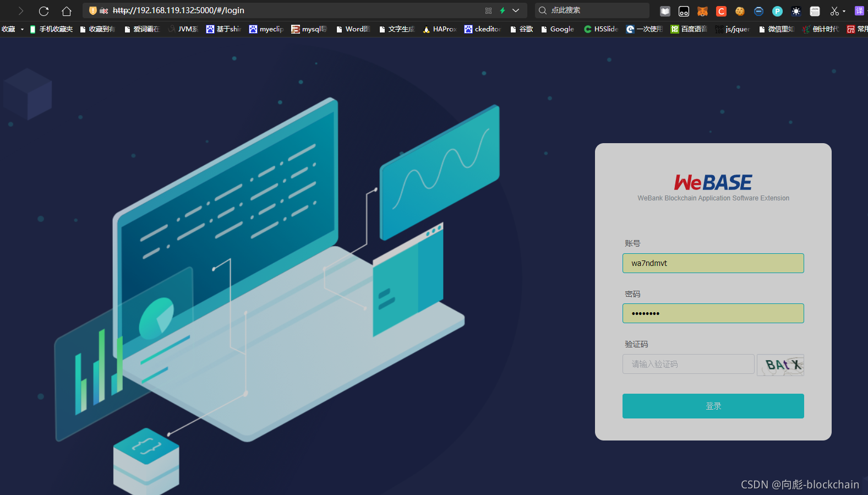This screenshot has width=868, height=495.
Task: Click the search magnifier icon
Action: (543, 10)
